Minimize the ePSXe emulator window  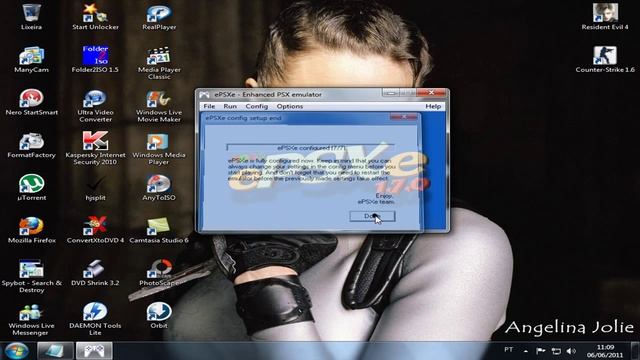(391, 93)
